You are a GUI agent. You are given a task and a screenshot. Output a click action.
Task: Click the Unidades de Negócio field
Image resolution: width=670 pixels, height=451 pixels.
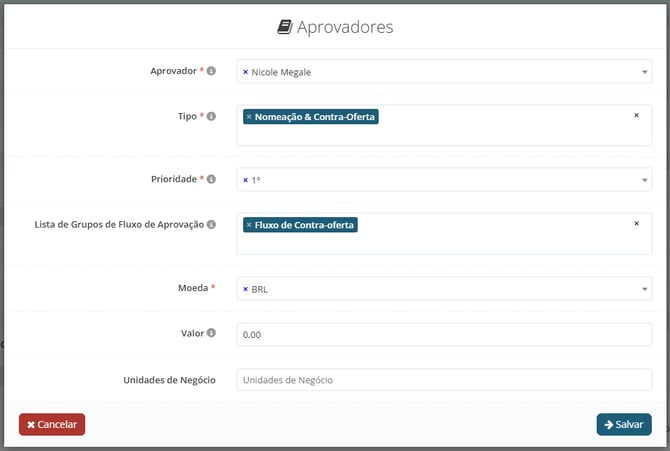(x=444, y=380)
